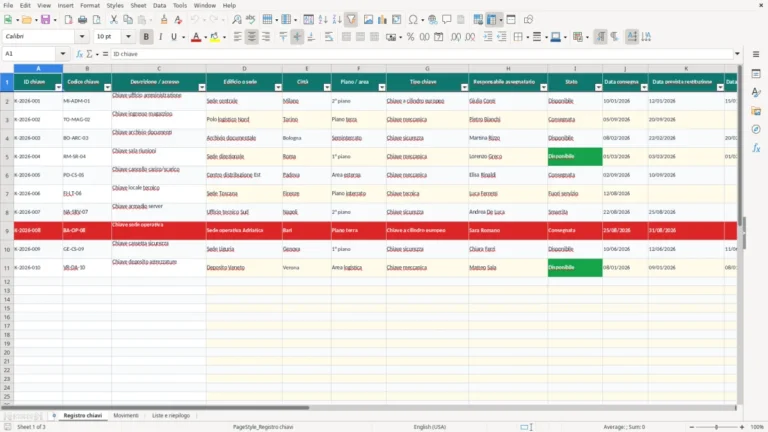This screenshot has height=432, width=768.
Task: Increase indent of cell content
Action: pos(488,37)
